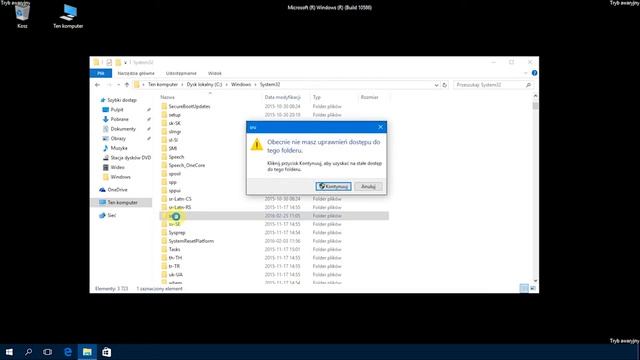Click the file list scrollbar down arrow
This screenshot has height=360, width=640.
click(535, 281)
